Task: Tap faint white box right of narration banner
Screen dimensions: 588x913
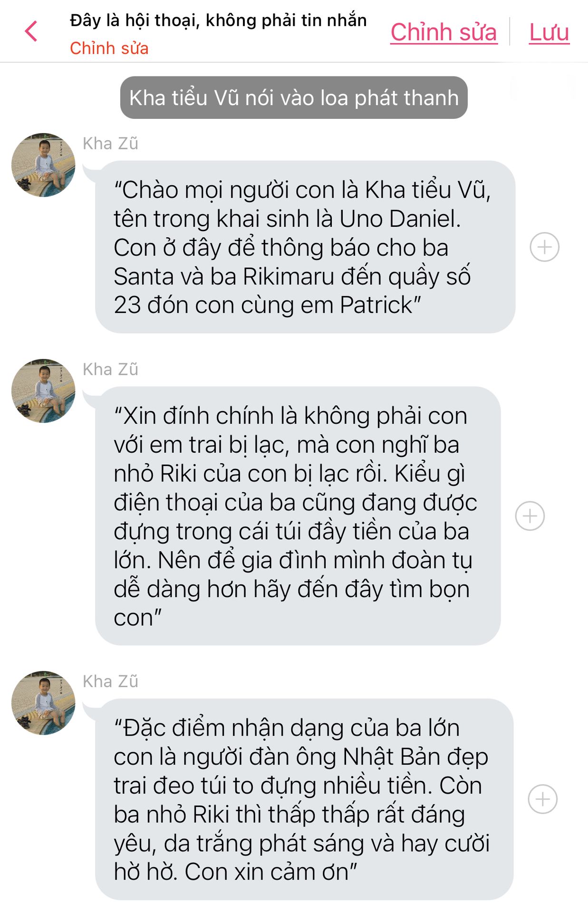Action: pos(542,87)
